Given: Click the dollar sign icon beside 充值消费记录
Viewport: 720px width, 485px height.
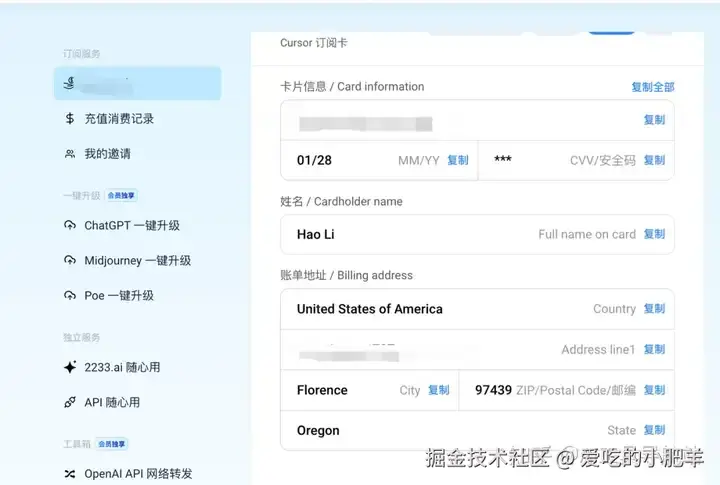Looking at the screenshot, I should click(x=70, y=118).
